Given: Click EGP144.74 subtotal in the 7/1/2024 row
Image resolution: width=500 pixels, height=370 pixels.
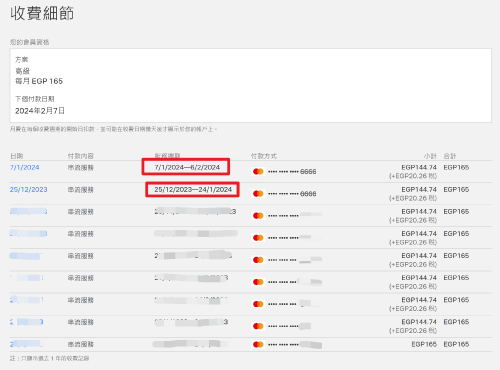Looking at the screenshot, I should 419,167.
